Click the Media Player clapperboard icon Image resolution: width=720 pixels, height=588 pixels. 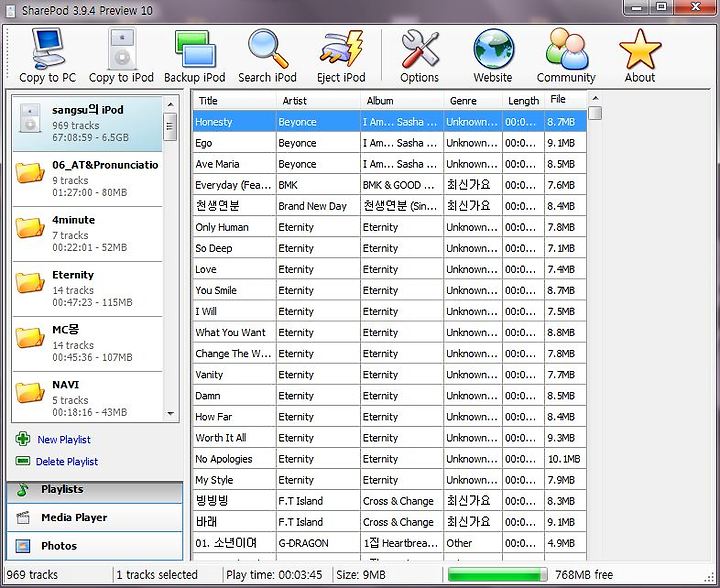click(23, 518)
